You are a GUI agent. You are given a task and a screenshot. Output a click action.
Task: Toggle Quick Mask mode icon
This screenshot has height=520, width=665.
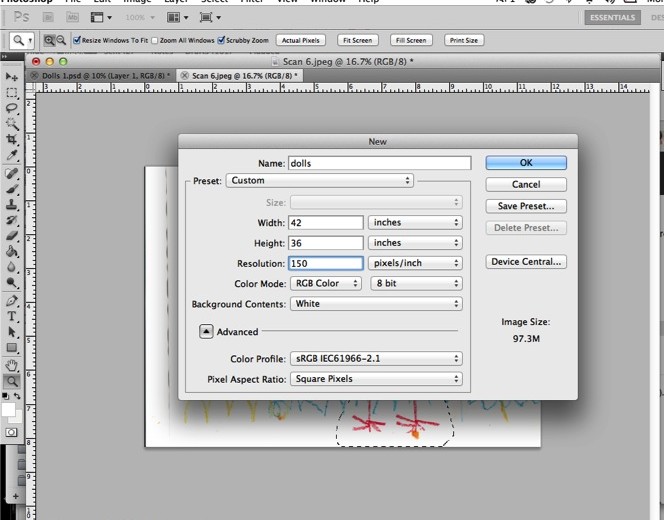[11, 432]
